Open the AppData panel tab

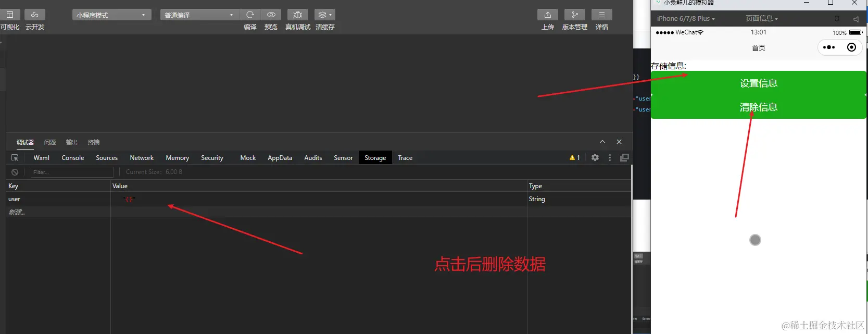tap(280, 158)
